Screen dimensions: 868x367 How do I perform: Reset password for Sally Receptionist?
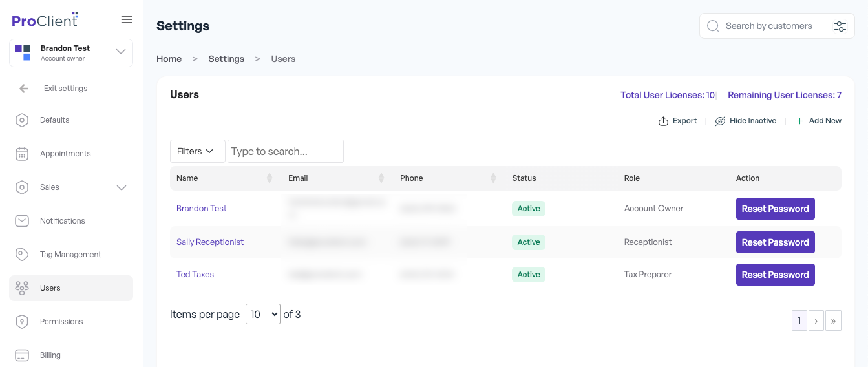click(x=776, y=242)
